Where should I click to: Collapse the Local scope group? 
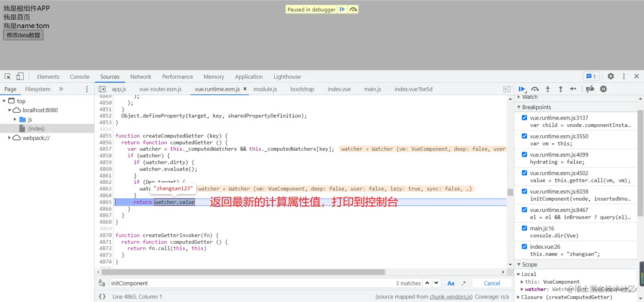coord(518,274)
